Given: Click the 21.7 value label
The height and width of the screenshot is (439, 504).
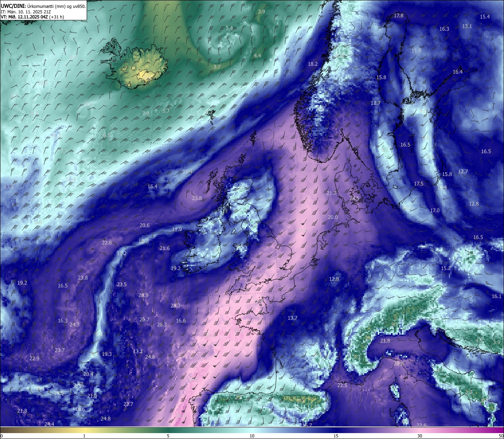Looking at the screenshot, I should click(332, 193).
